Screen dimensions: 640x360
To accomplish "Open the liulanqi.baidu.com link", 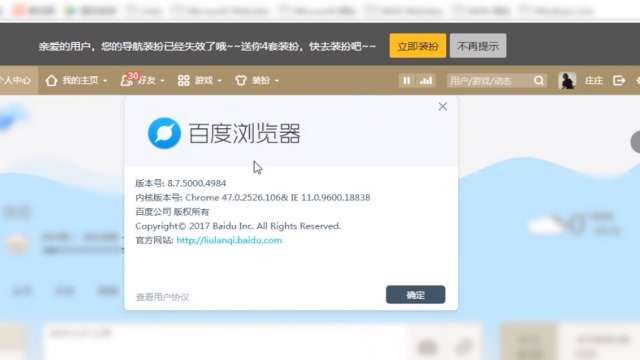I will (229, 240).
